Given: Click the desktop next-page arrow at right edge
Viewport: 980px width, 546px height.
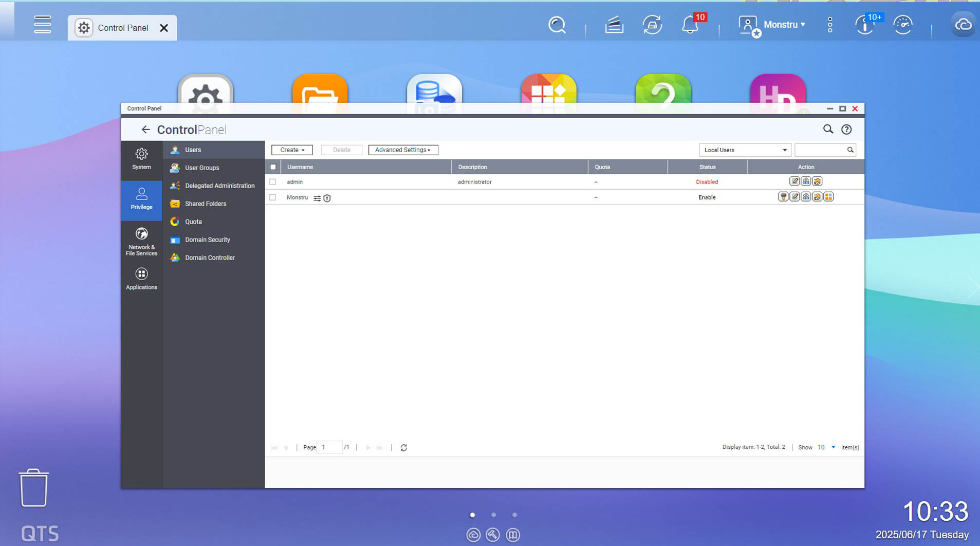Looking at the screenshot, I should 973,287.
